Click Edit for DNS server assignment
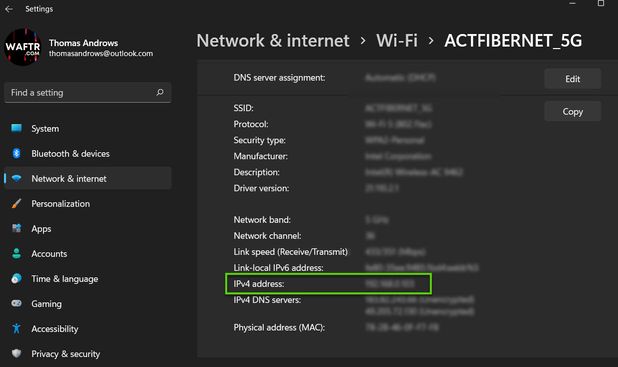 pos(573,79)
